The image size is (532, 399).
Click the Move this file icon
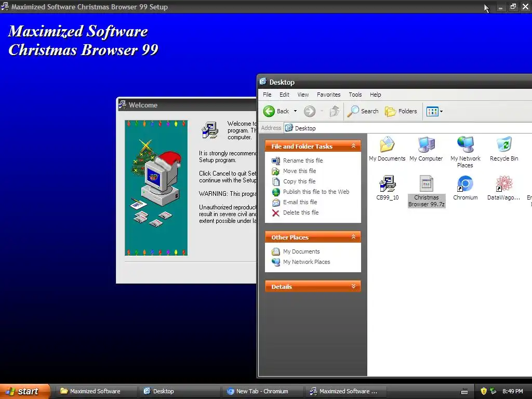(276, 171)
